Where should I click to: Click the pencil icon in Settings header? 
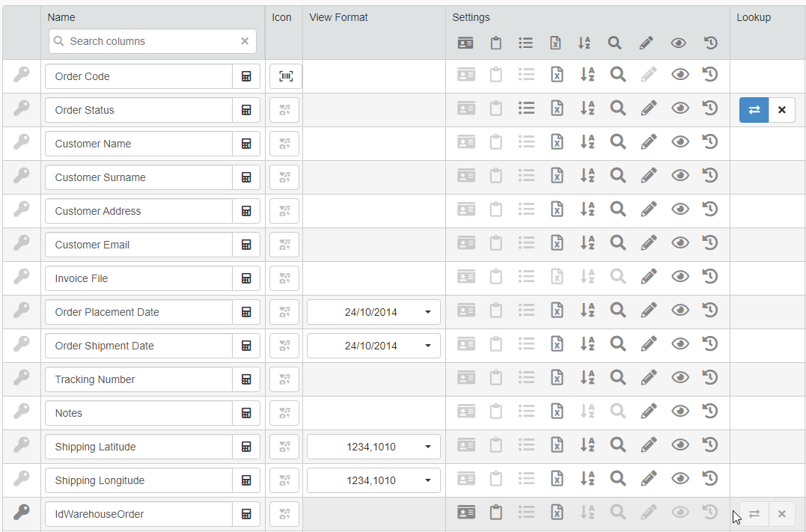click(646, 43)
